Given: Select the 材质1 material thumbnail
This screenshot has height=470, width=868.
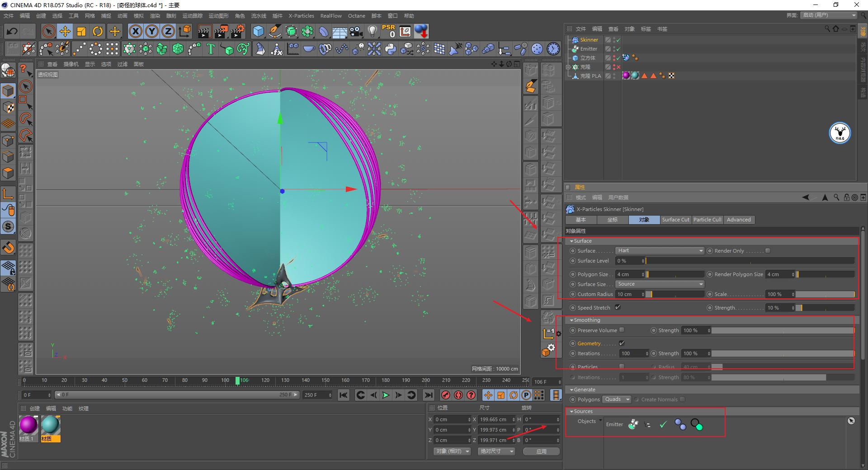Looking at the screenshot, I should [28, 424].
